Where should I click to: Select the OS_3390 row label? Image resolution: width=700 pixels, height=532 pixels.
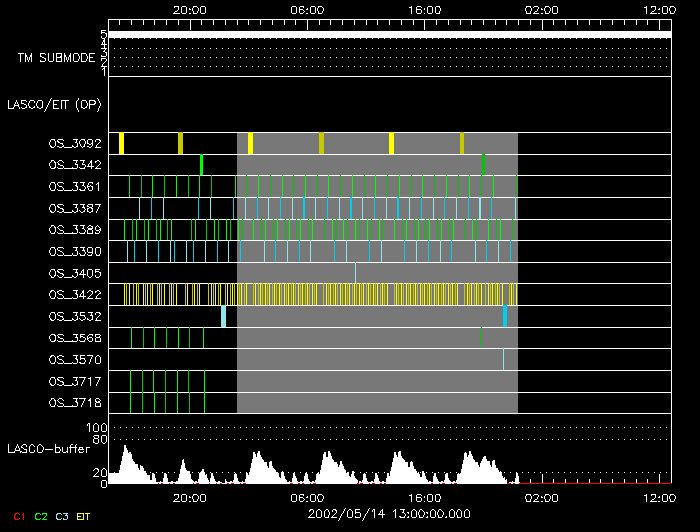(75, 252)
